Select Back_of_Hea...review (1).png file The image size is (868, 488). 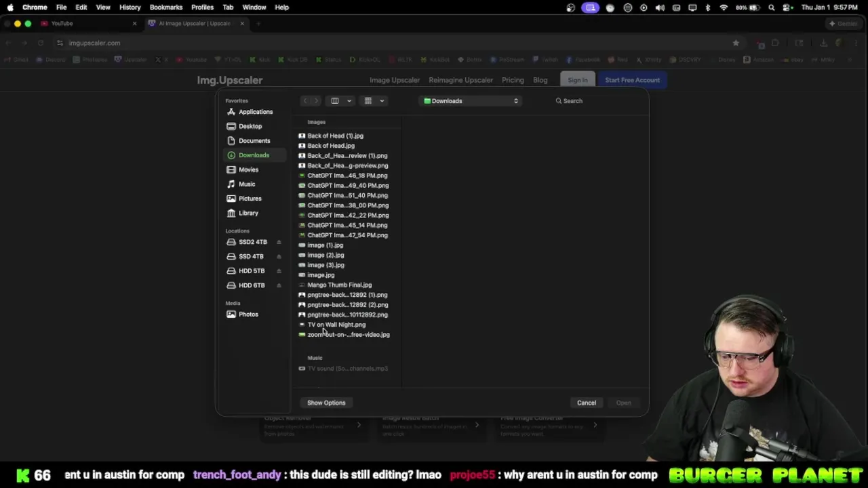pyautogui.click(x=347, y=156)
